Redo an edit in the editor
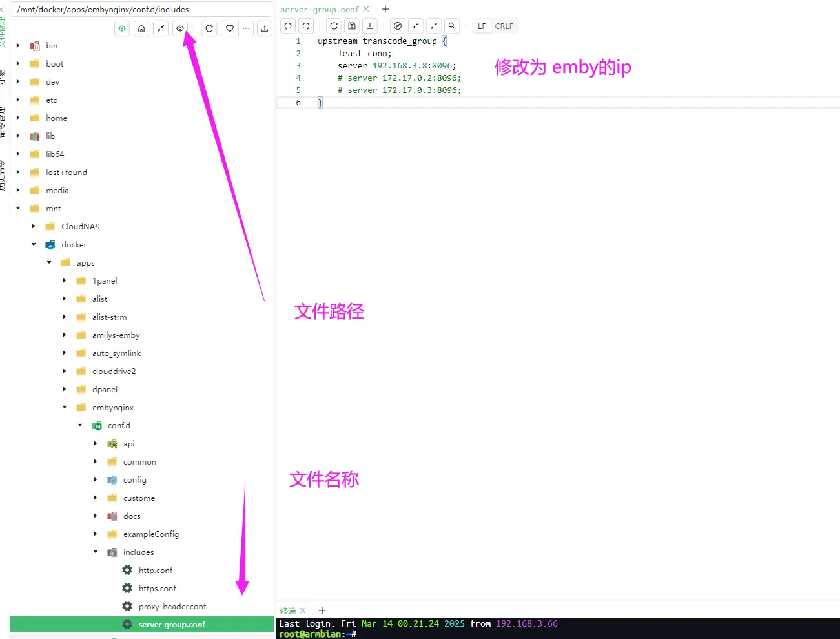840x639 pixels. coord(306,25)
